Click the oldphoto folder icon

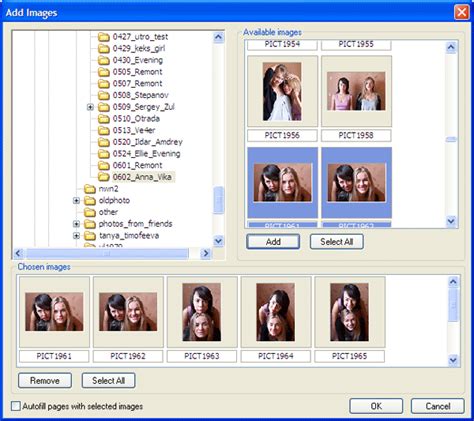pos(90,200)
